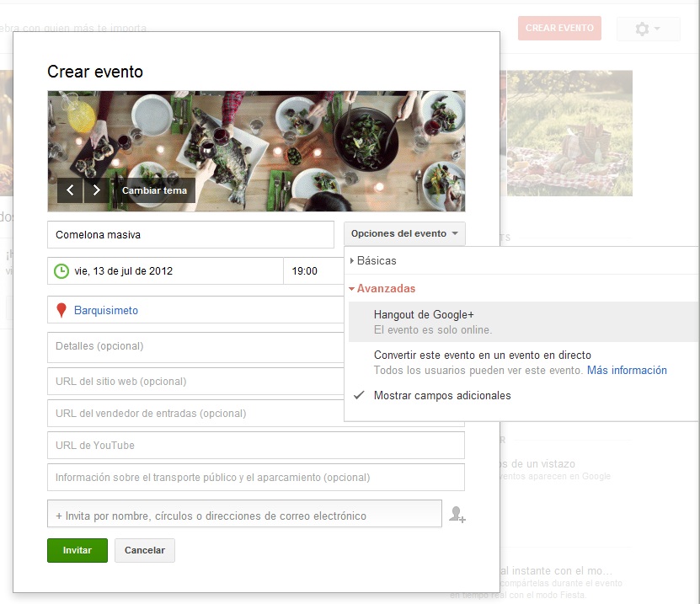The height and width of the screenshot is (604, 700).
Task: Click the add guests person icon
Action: [x=457, y=514]
